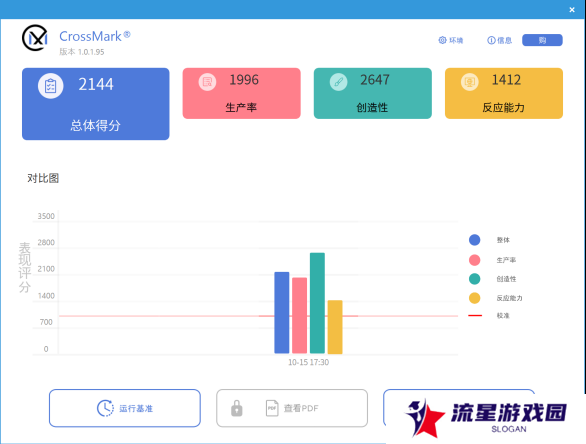Screen dimensions: 586x444
Task: Click the CrossMark title text
Action: 95,37
